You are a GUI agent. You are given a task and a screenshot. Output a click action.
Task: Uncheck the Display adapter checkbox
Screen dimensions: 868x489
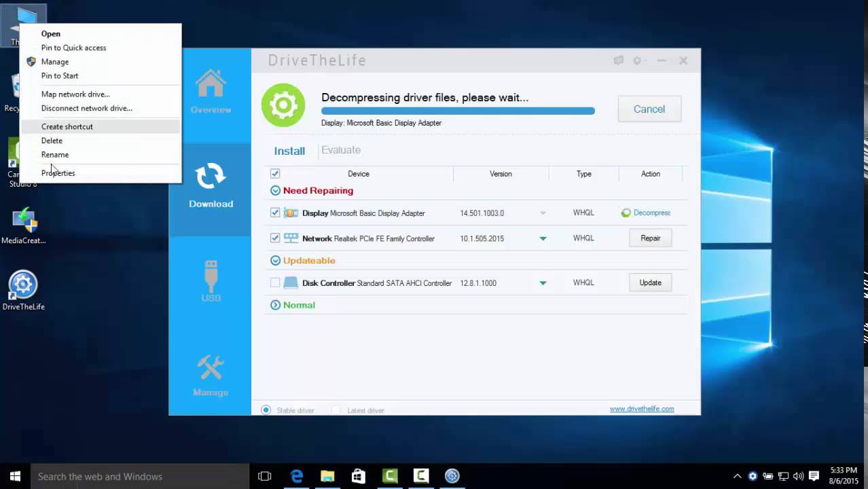tap(275, 213)
